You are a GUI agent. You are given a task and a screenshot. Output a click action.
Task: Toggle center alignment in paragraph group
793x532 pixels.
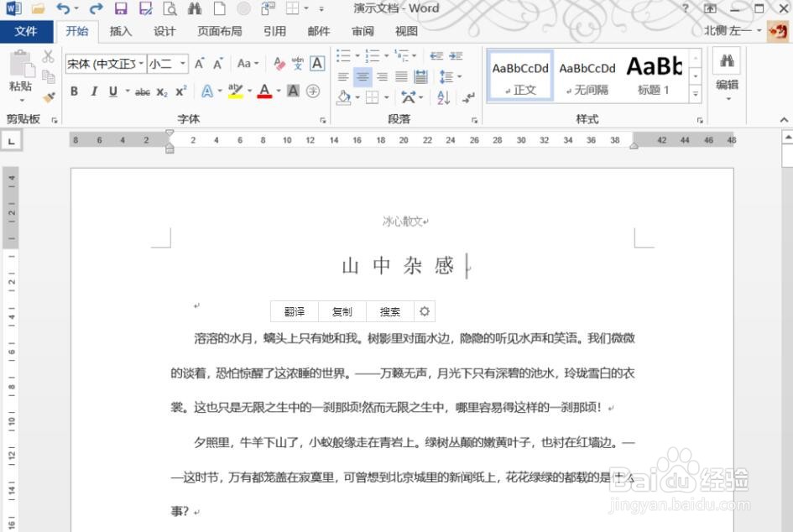(x=363, y=77)
